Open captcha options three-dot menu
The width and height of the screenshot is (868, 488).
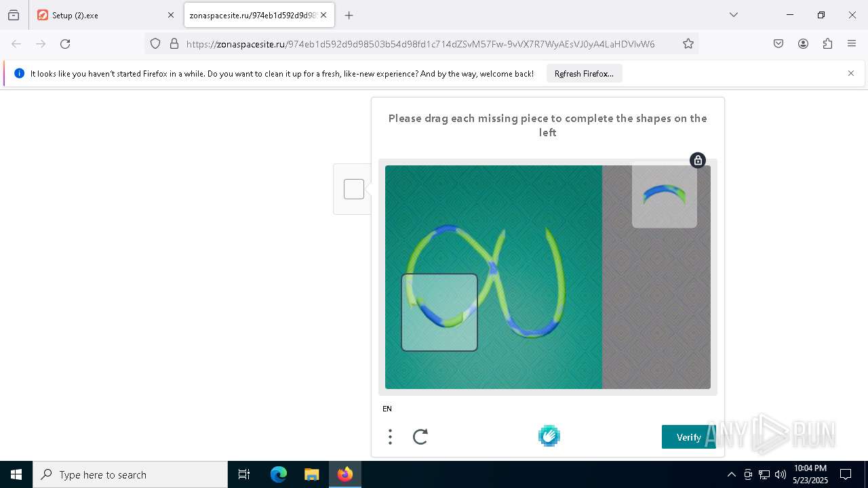tap(390, 436)
